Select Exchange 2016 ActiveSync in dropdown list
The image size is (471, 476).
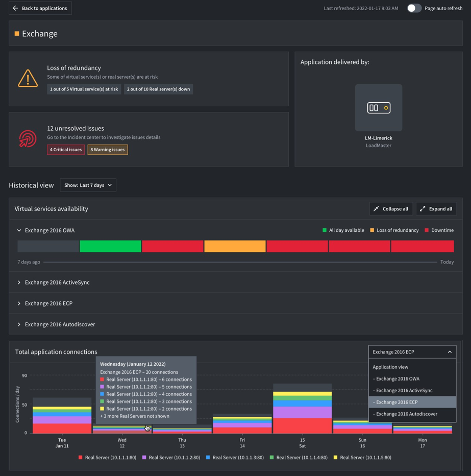[412, 390]
